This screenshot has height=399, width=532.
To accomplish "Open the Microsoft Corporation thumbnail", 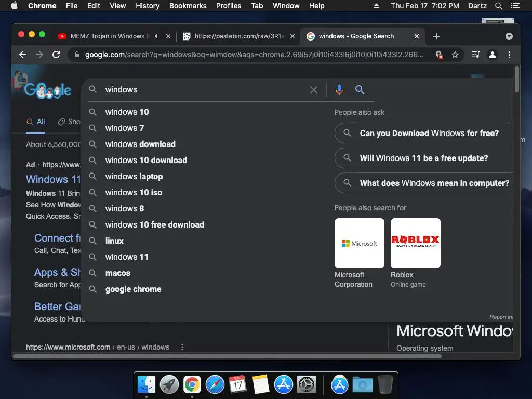I will pyautogui.click(x=360, y=243).
